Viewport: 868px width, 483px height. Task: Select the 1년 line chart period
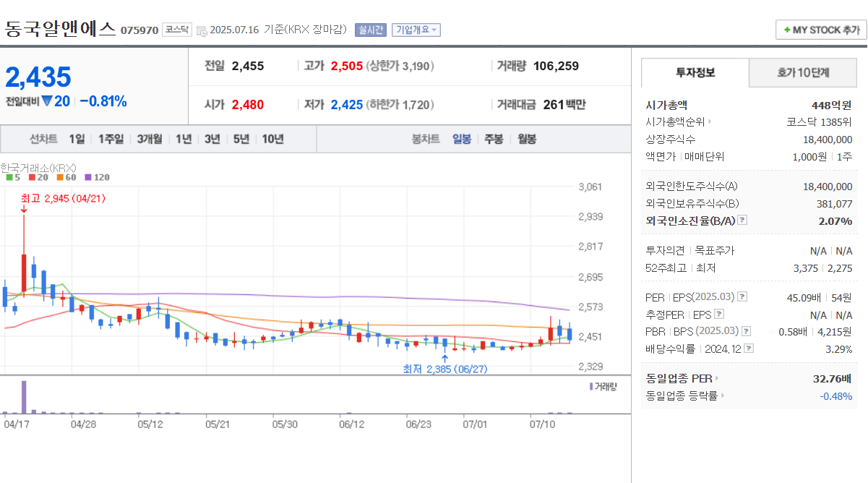point(184,139)
